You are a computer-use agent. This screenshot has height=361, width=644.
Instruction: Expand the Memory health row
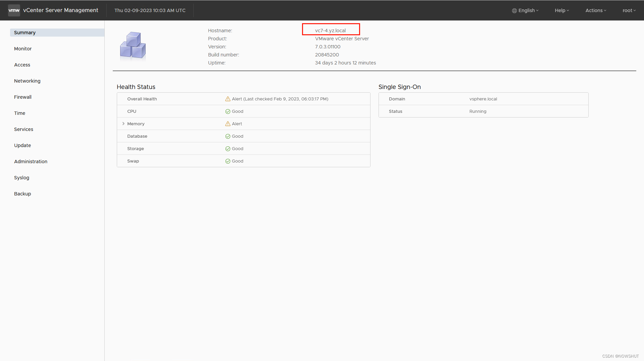pyautogui.click(x=123, y=124)
